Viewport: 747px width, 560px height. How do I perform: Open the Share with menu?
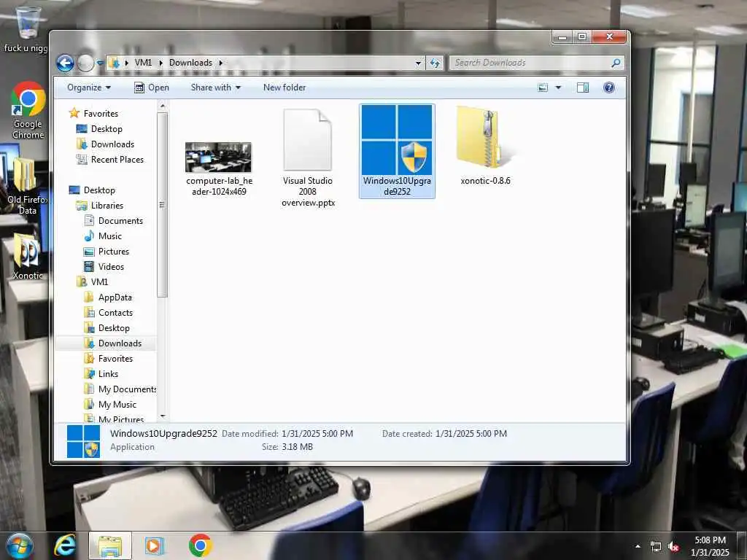(x=216, y=87)
